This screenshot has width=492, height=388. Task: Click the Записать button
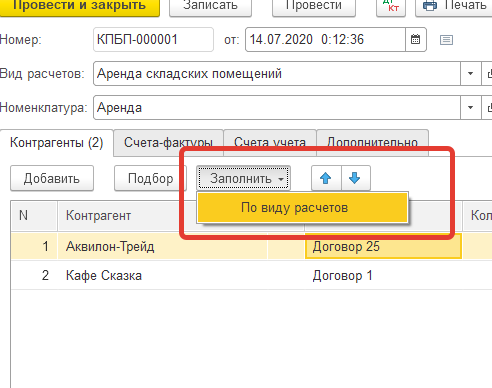(210, 7)
